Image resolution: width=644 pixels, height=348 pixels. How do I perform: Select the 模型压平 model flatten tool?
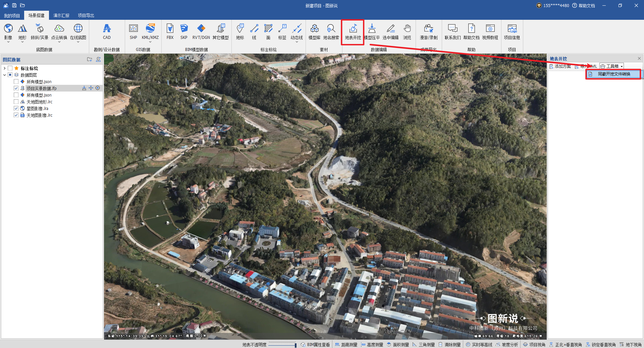pyautogui.click(x=372, y=32)
